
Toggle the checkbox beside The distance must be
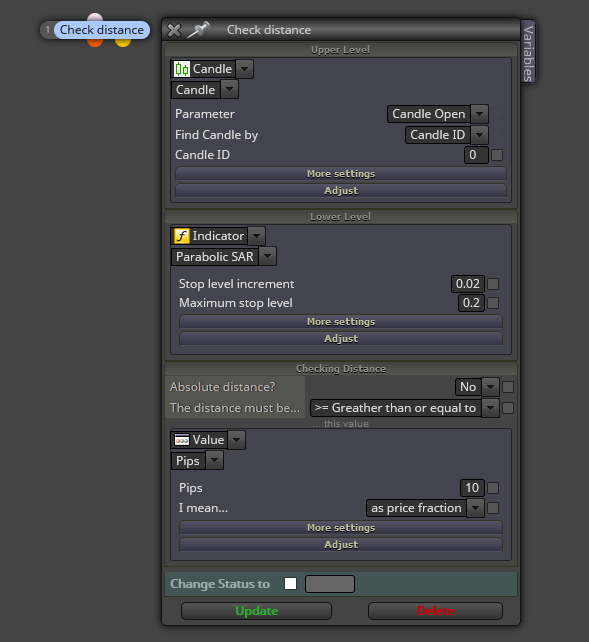pos(508,408)
